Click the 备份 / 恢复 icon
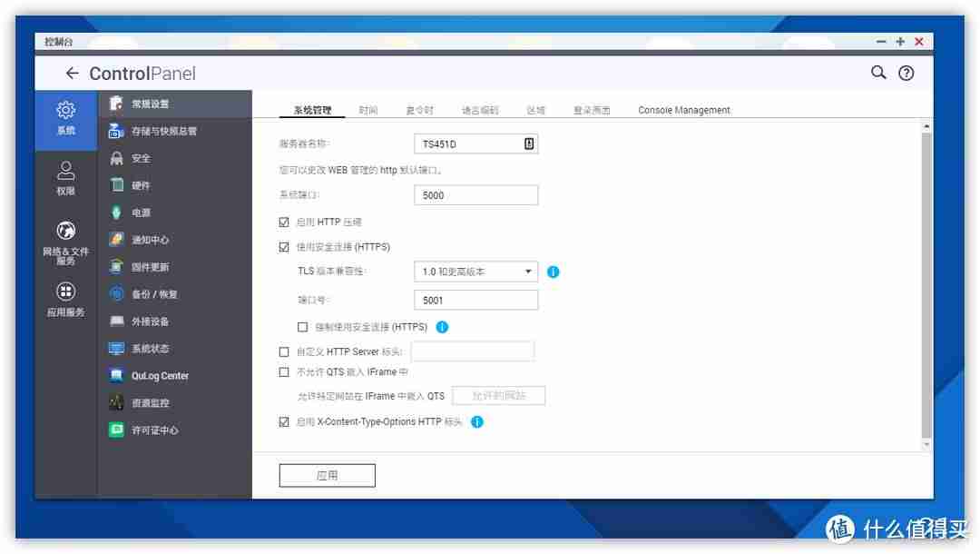This screenshot has height=554, width=980. pyautogui.click(x=116, y=294)
